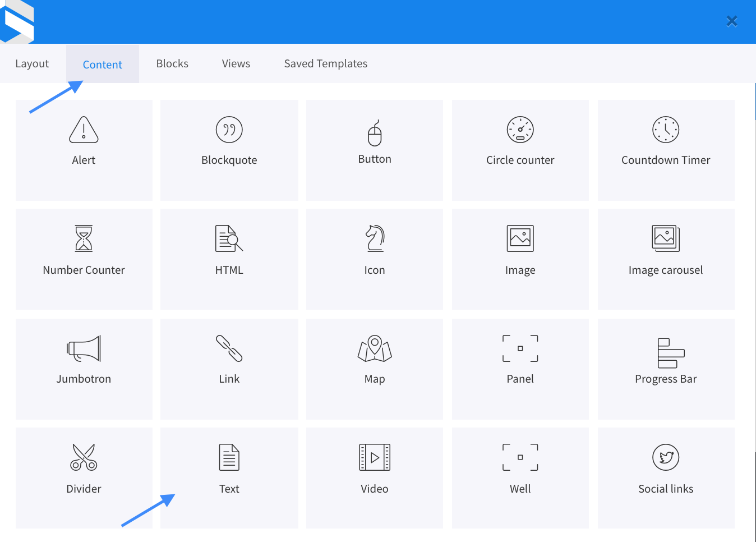Add the Image picture icon
Image resolution: width=756 pixels, height=542 pixels.
click(x=520, y=238)
